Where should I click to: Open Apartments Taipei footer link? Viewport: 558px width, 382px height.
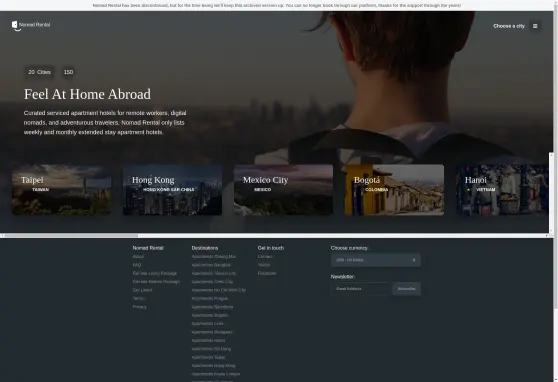point(208,357)
